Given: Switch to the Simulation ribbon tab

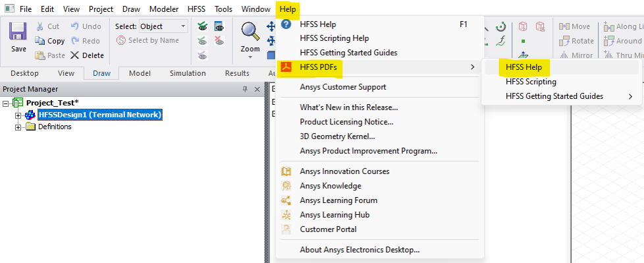Looking at the screenshot, I should pyautogui.click(x=188, y=73).
